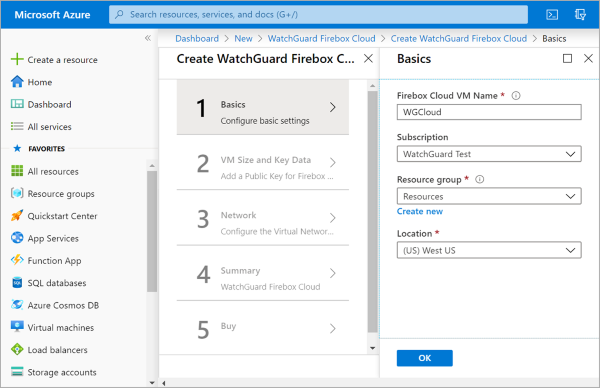Click the Storage accounts icon
The image size is (600, 388).
point(17,372)
